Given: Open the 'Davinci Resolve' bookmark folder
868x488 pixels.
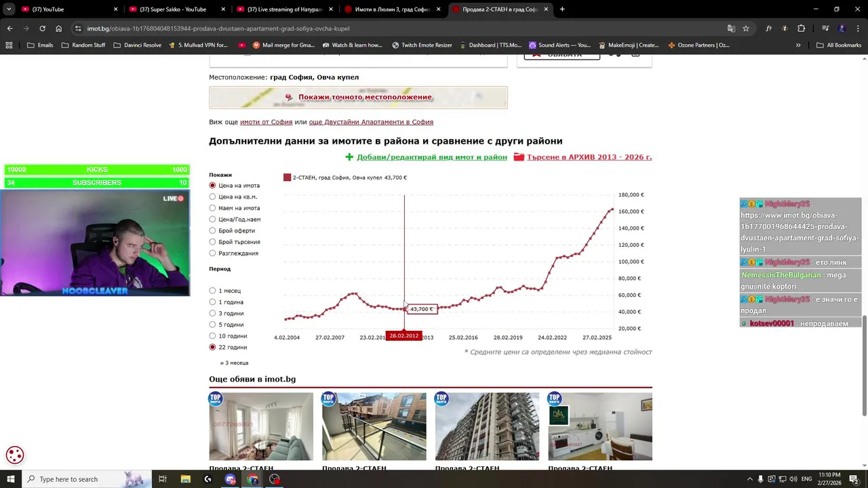Looking at the screenshot, I should tap(138, 45).
